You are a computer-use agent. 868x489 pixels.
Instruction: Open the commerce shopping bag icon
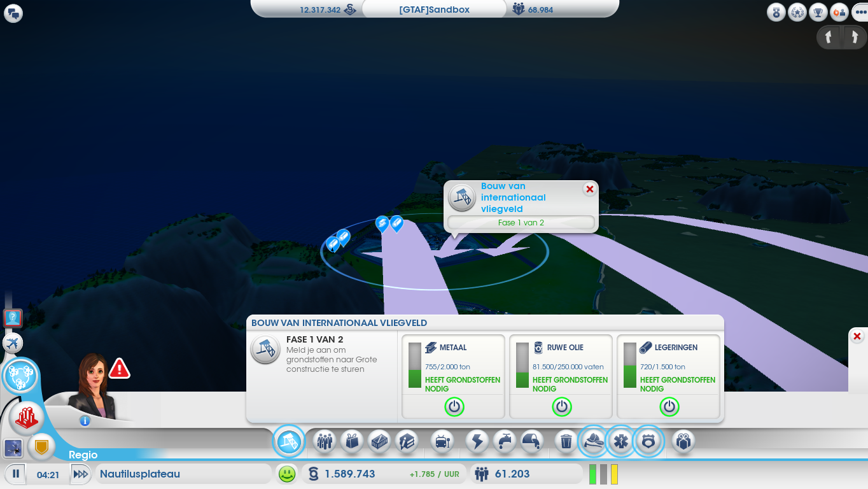(x=352, y=441)
